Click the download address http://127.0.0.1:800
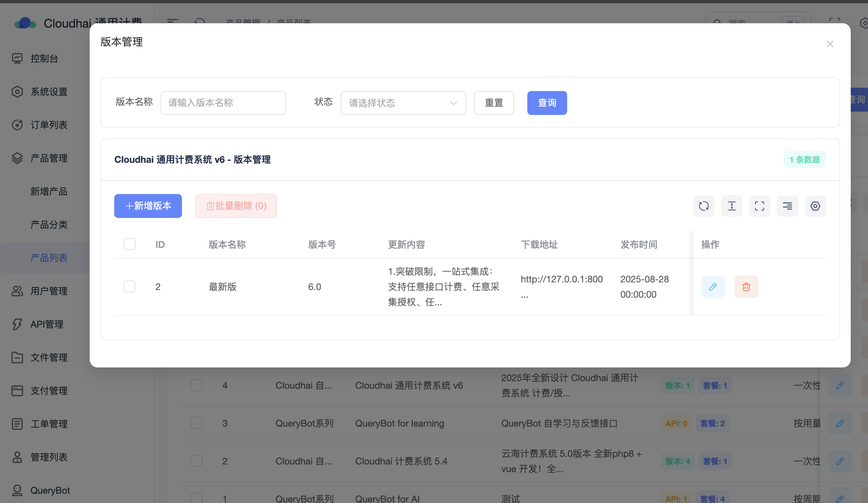The image size is (868, 503). [561, 286]
